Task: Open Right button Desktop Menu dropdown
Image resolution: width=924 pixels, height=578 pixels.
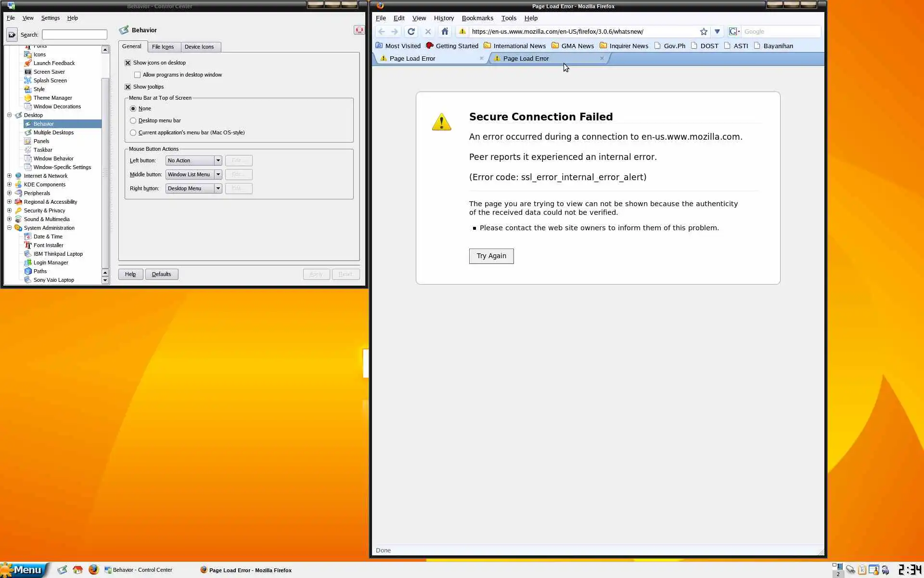Action: click(218, 188)
